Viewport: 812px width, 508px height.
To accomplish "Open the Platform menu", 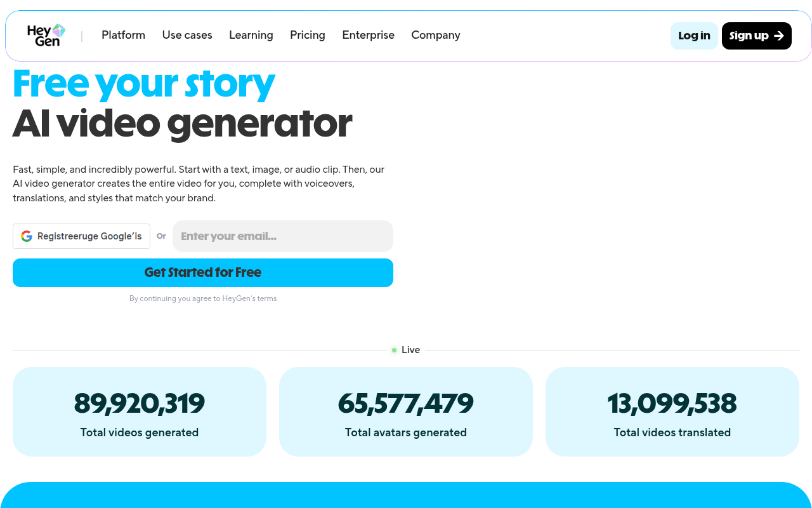I will coord(123,36).
